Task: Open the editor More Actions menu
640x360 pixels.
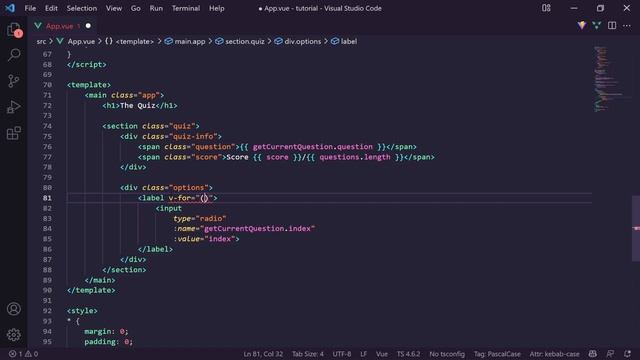Action: (627, 26)
